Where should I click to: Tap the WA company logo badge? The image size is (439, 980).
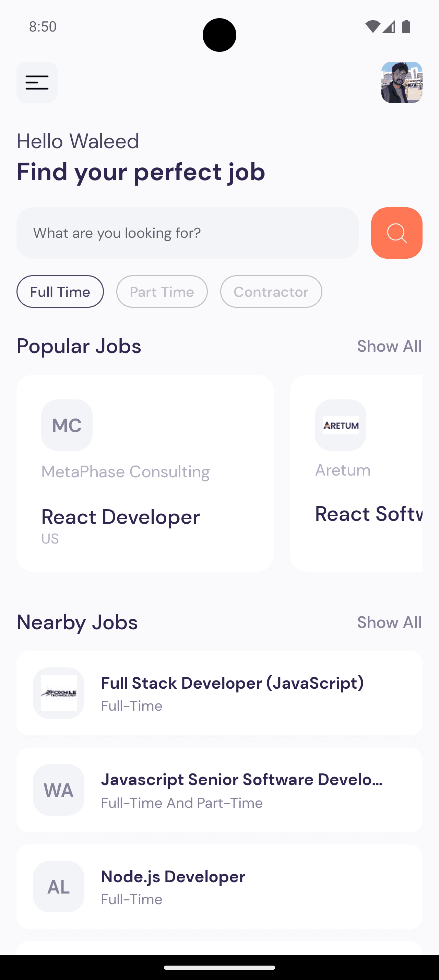pos(58,790)
